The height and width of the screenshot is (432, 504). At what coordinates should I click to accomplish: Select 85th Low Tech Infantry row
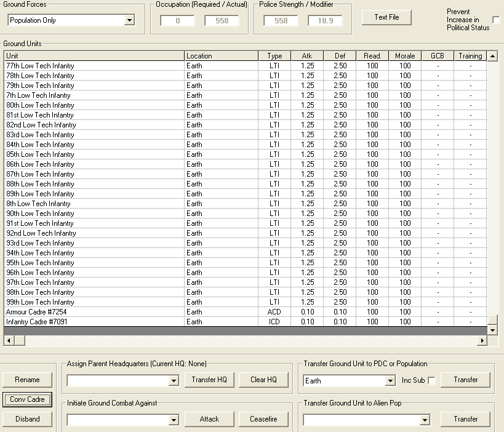pos(246,154)
